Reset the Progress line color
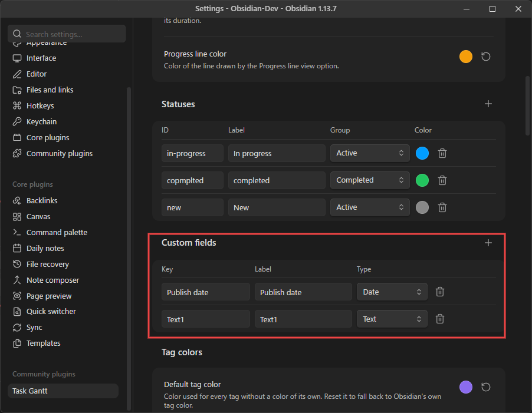The height and width of the screenshot is (413, 532). [486, 57]
